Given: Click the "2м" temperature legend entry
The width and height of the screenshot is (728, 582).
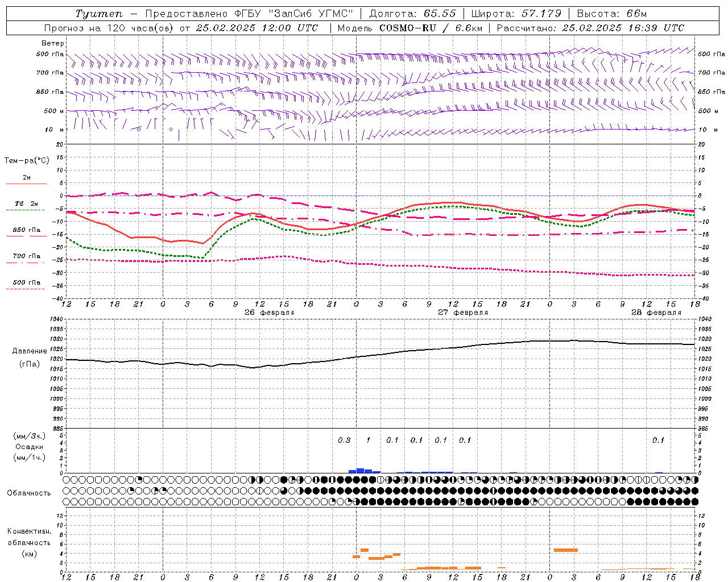Looking at the screenshot, I should [x=27, y=178].
